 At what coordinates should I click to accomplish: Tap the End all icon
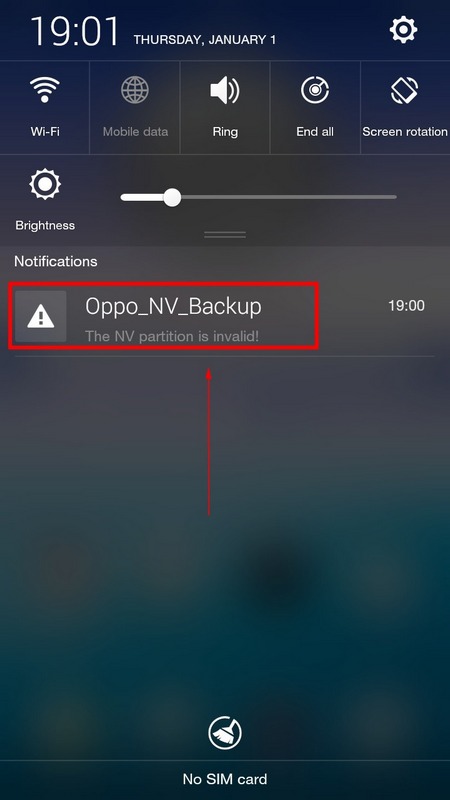[x=315, y=90]
